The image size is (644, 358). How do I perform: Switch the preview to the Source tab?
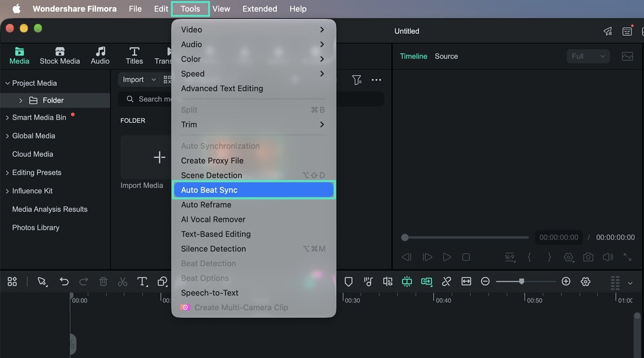tap(446, 57)
